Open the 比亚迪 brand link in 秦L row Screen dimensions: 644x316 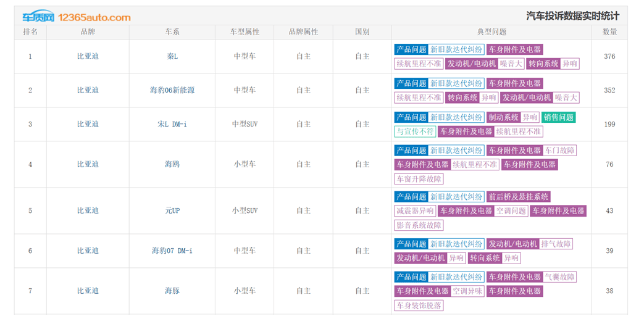pos(88,57)
